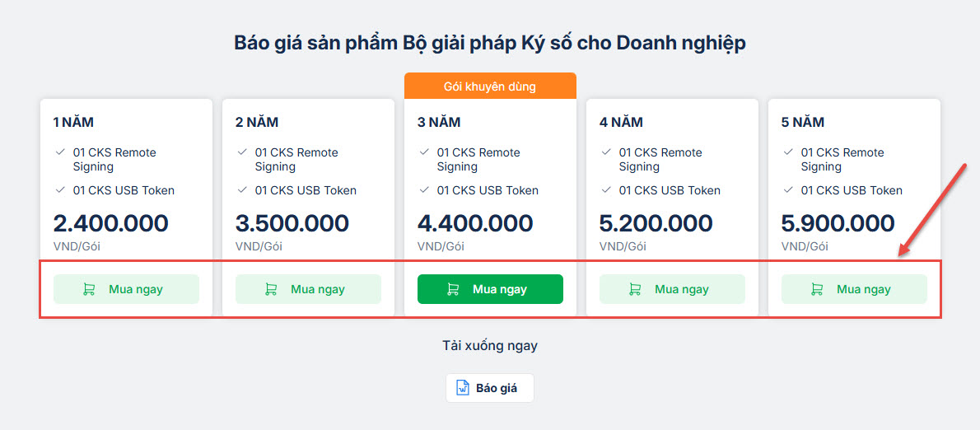Click the 3.500.000 price in 2 NĂM card

pos(292,223)
